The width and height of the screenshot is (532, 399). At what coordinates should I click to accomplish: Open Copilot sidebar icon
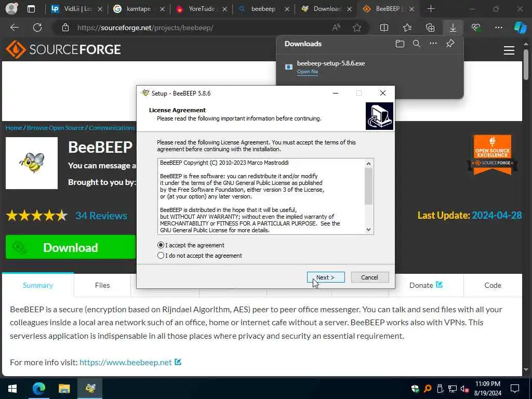pyautogui.click(x=520, y=28)
